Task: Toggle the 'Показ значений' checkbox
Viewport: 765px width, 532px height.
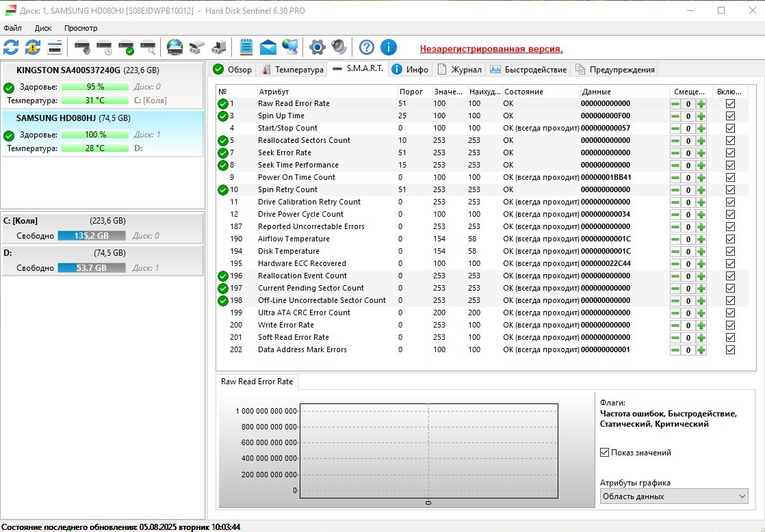Action: [x=604, y=453]
